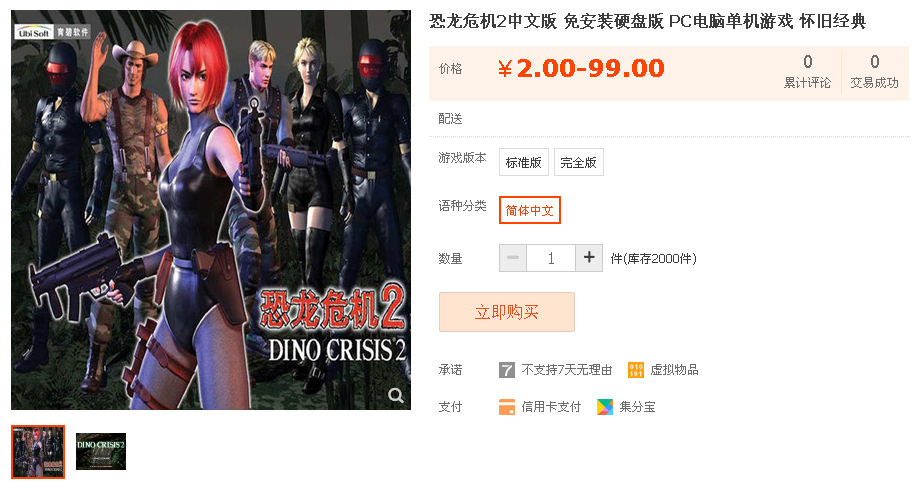Click the 信用卡支付 payment text

click(x=551, y=407)
